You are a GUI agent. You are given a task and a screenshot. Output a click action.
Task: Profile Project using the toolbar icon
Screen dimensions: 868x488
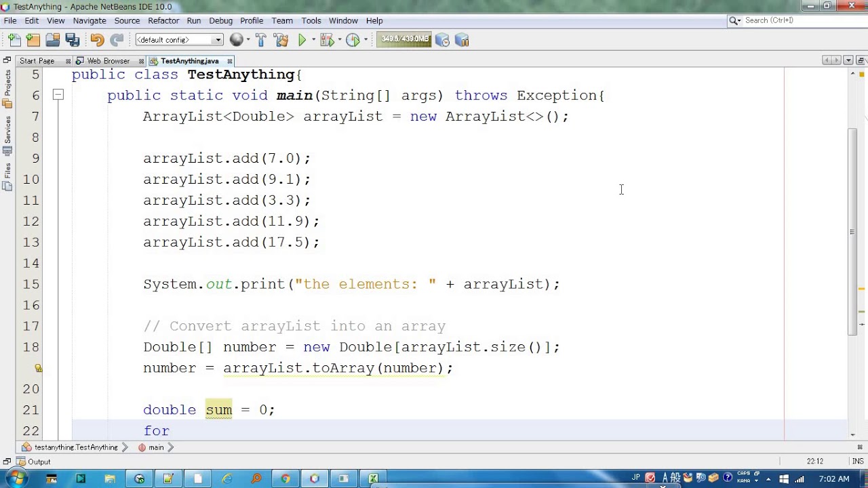pyautogui.click(x=353, y=40)
